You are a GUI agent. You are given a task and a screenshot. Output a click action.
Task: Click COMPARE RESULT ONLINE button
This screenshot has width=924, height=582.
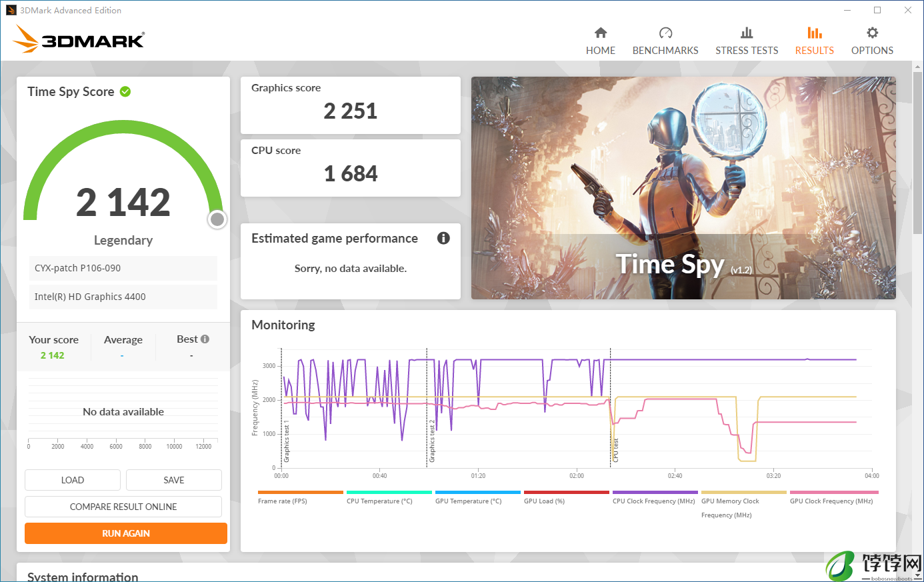(123, 507)
